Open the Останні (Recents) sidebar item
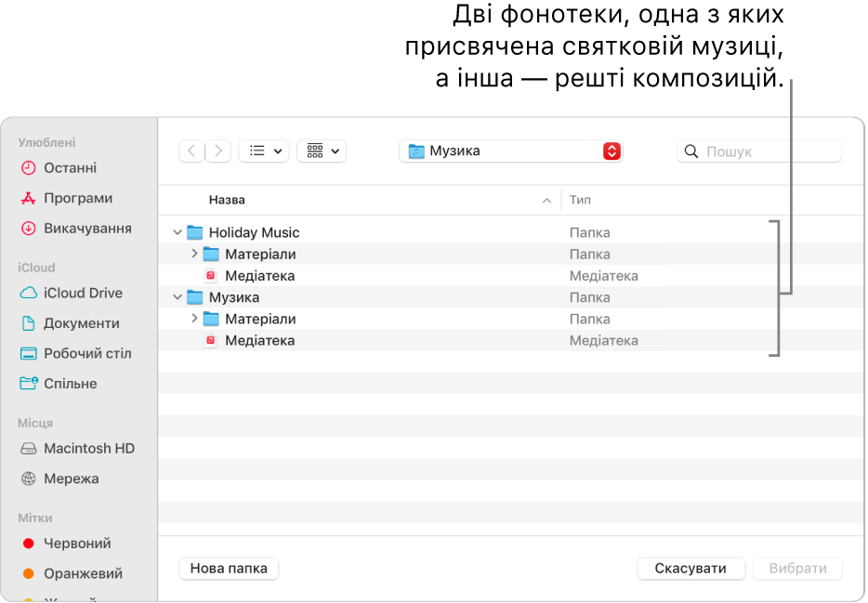 coord(65,167)
